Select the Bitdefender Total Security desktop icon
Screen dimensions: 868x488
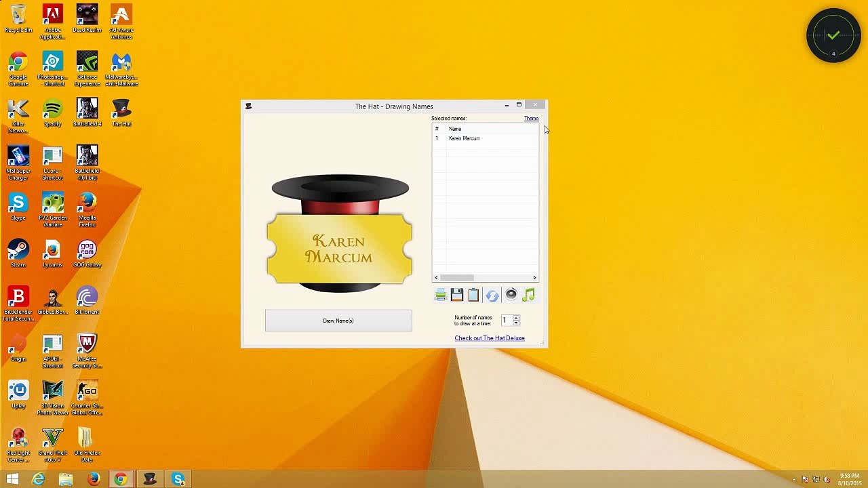coord(18,304)
